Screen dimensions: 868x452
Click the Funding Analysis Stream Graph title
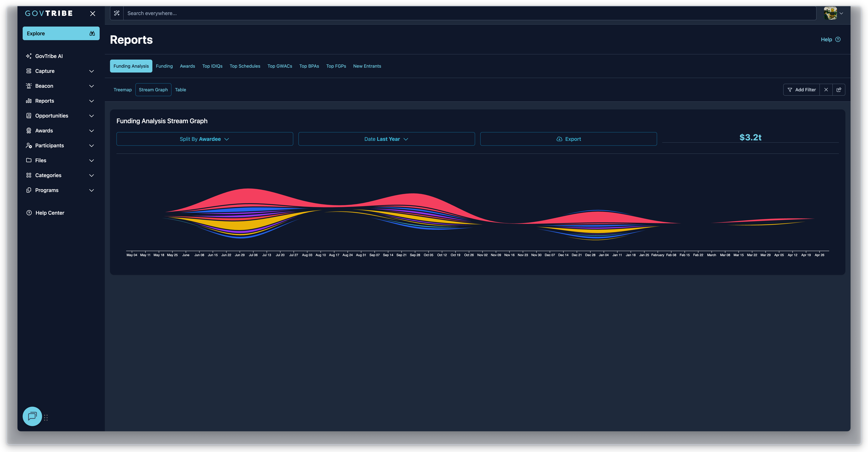(x=162, y=121)
